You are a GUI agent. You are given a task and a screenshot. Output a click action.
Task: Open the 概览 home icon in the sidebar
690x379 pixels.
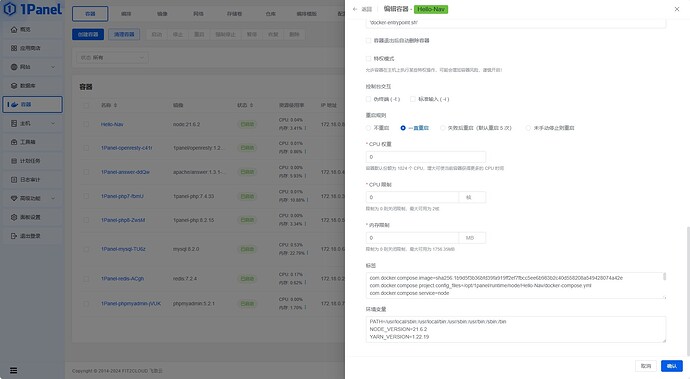(14, 29)
